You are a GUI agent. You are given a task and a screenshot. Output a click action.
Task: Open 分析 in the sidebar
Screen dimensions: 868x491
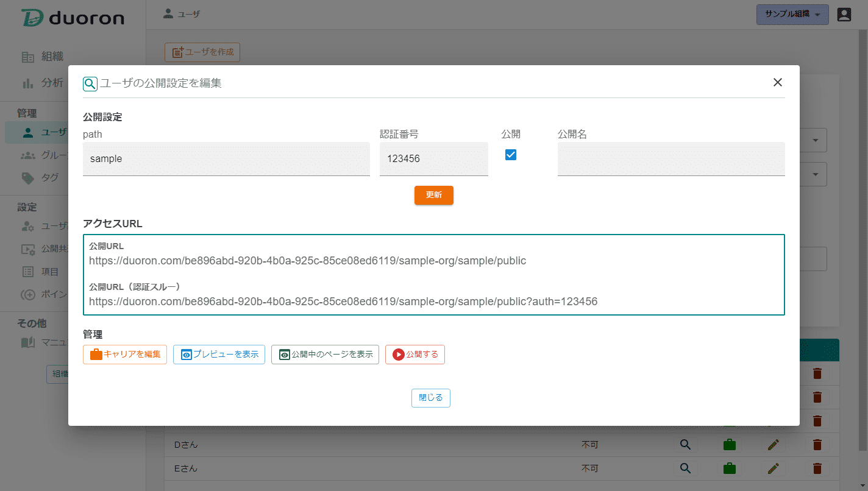pos(42,83)
